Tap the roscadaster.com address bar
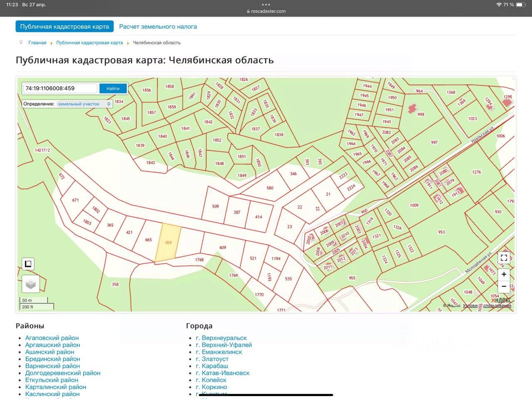532x399 pixels. [x=266, y=11]
